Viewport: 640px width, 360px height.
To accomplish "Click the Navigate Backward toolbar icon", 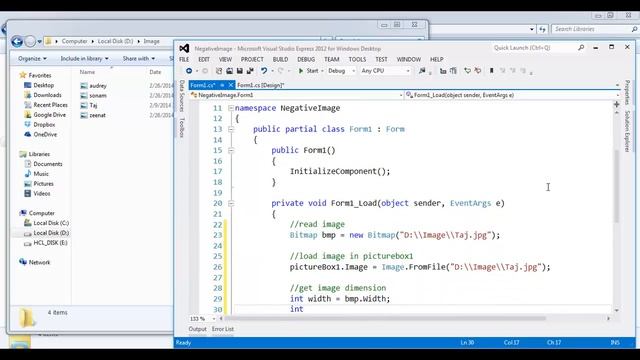I will [189, 71].
